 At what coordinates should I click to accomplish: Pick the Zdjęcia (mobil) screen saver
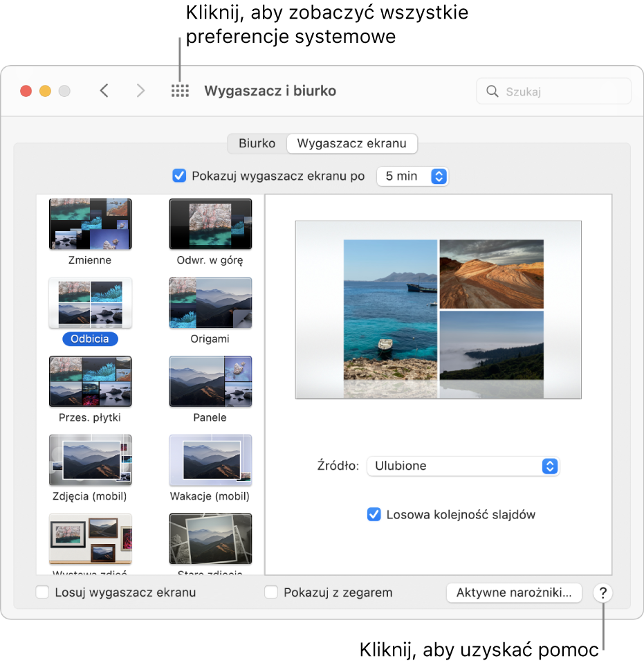click(x=90, y=460)
